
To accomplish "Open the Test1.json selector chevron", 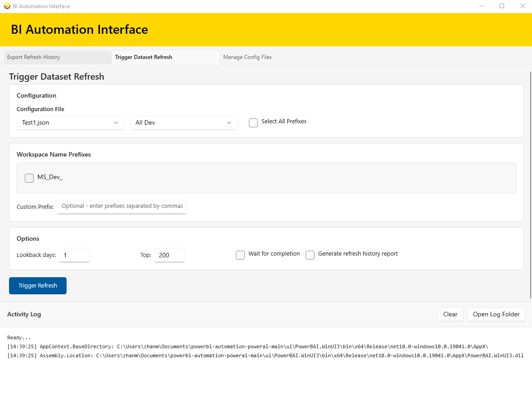I will point(117,122).
